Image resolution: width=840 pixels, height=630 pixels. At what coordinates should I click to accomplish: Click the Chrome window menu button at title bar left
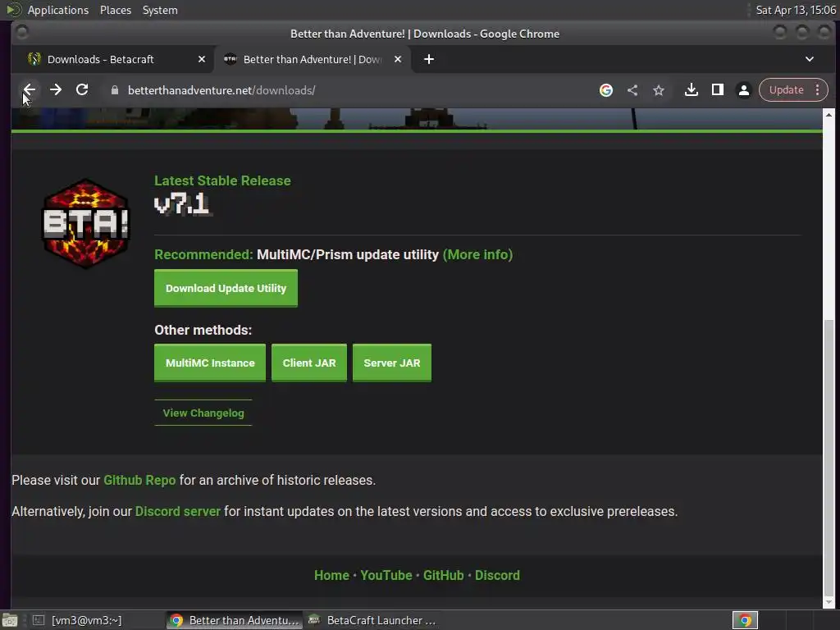point(22,33)
